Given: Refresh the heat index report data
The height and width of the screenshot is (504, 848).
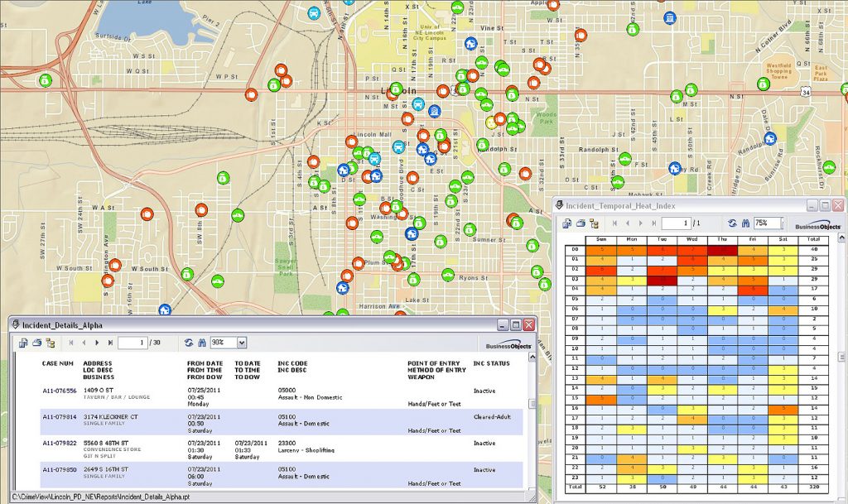Looking at the screenshot, I should [731, 223].
